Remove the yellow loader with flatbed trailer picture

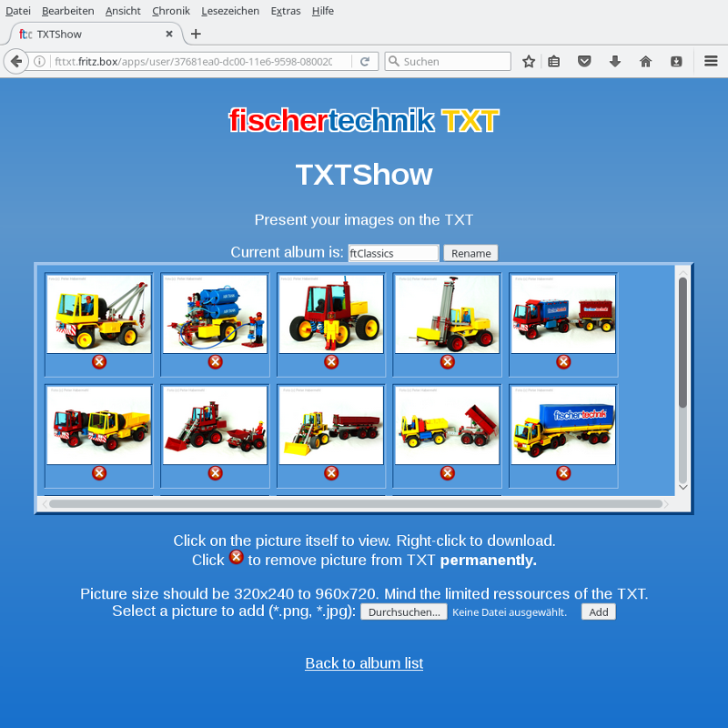tap(331, 473)
